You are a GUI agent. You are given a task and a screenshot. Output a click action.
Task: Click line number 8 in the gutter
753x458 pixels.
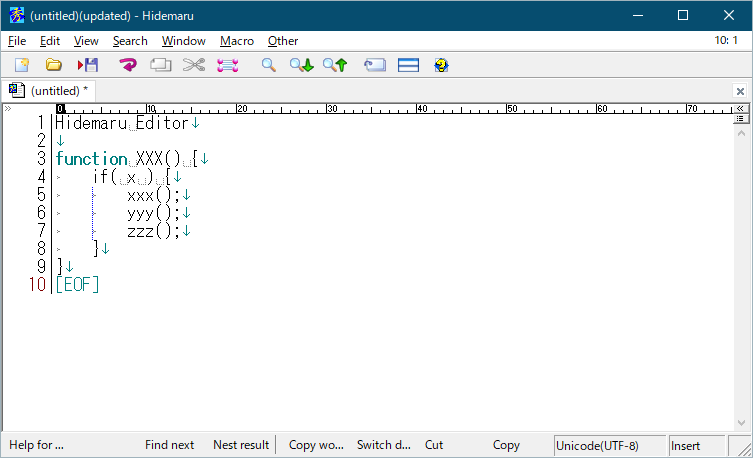tap(41, 249)
